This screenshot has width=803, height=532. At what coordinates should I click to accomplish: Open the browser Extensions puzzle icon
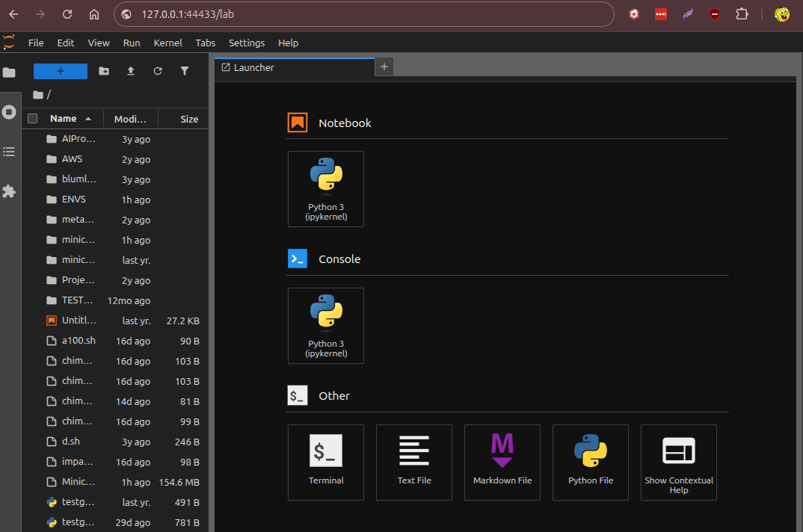click(742, 14)
